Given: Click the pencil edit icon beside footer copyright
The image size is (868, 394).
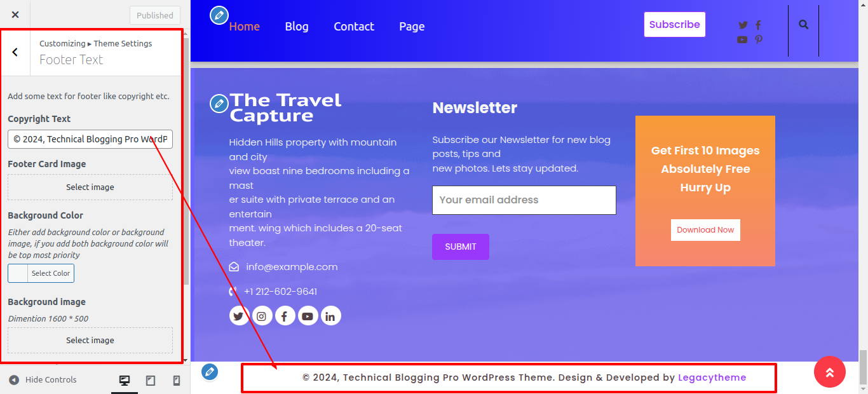Looking at the screenshot, I should (210, 372).
